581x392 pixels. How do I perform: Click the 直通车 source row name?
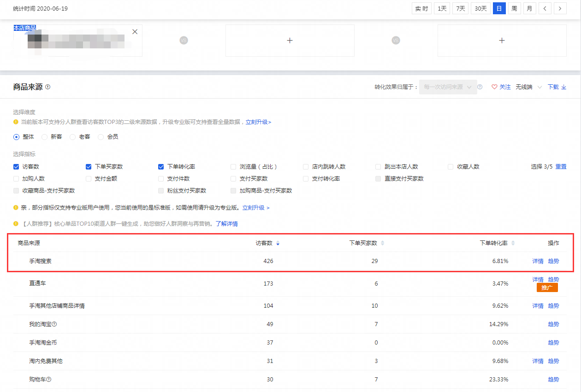[x=37, y=284]
